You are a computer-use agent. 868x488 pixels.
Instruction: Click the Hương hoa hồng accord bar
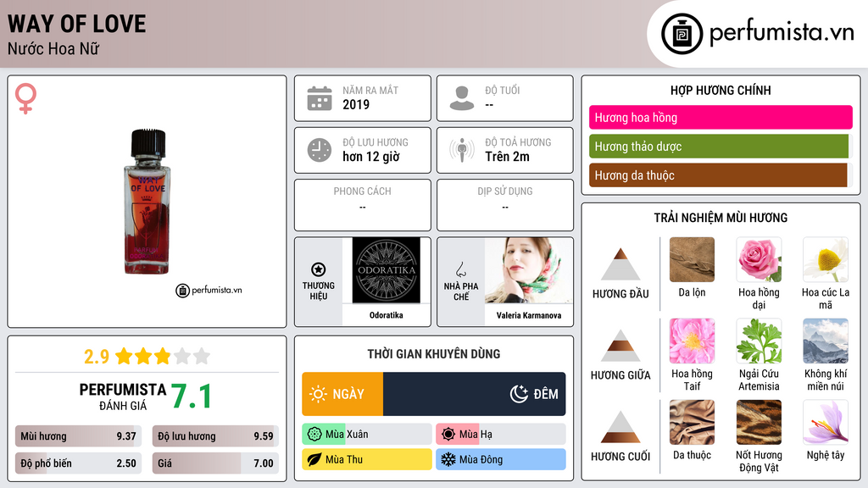point(721,117)
